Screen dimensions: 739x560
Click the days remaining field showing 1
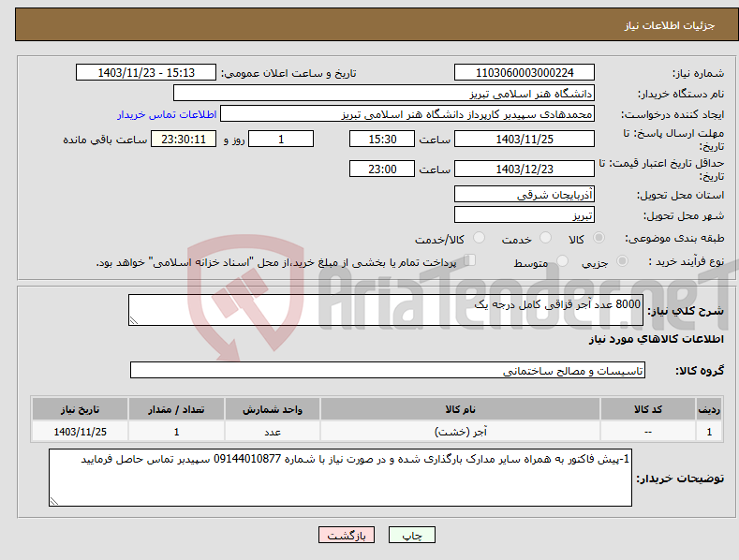click(281, 139)
